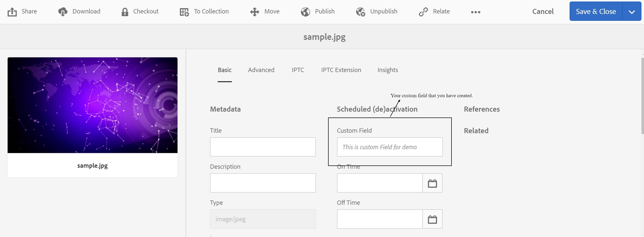Open the three-dot more actions menu
This screenshot has height=237, width=644.
point(476,12)
